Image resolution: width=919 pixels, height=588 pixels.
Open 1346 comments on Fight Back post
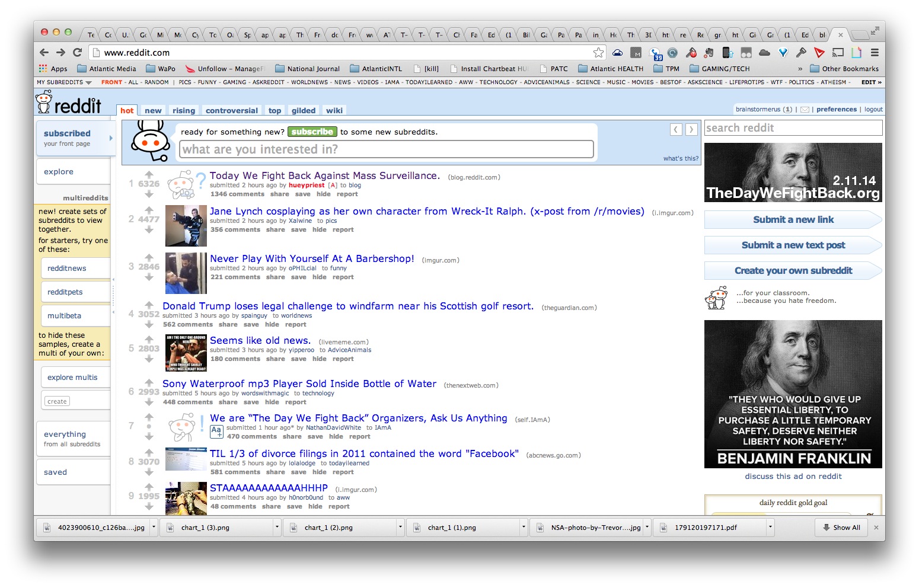pos(237,194)
